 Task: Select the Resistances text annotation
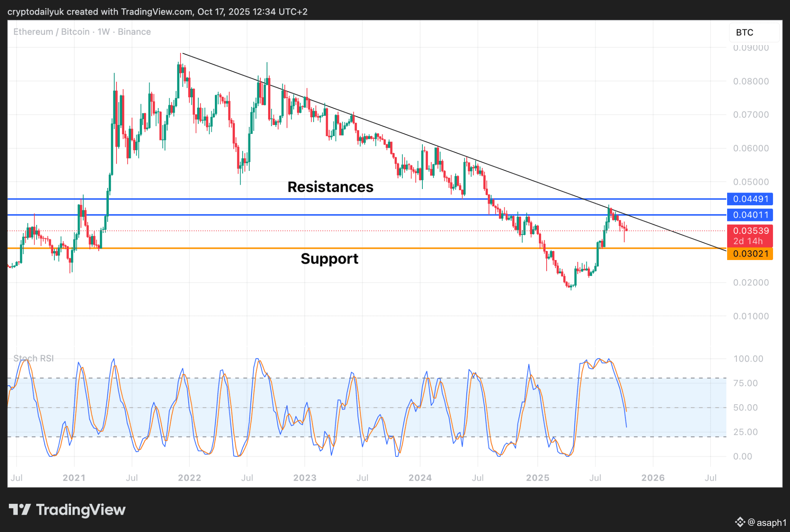point(330,187)
